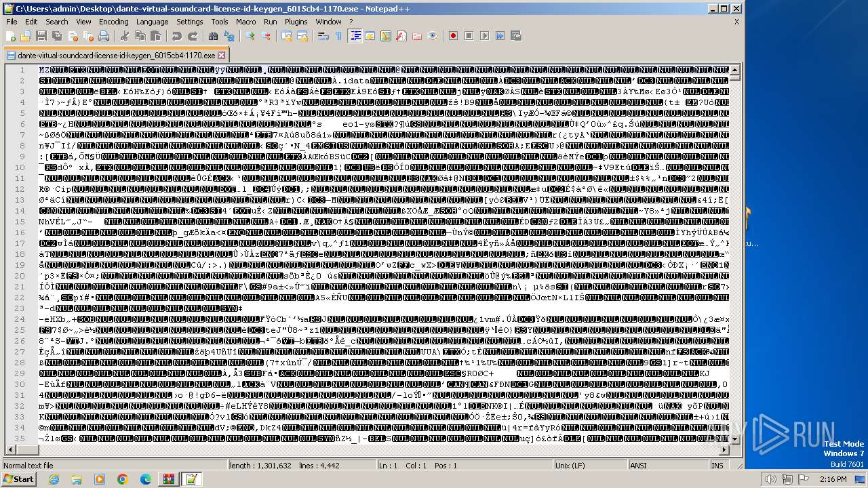Open the View menu
The image size is (868, 488).
(x=83, y=22)
